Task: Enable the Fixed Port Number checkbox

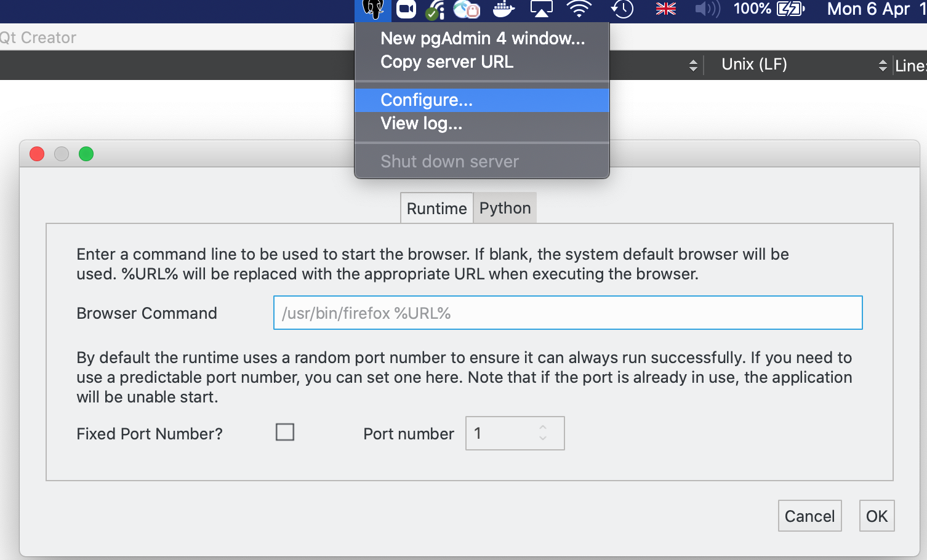Action: (285, 432)
